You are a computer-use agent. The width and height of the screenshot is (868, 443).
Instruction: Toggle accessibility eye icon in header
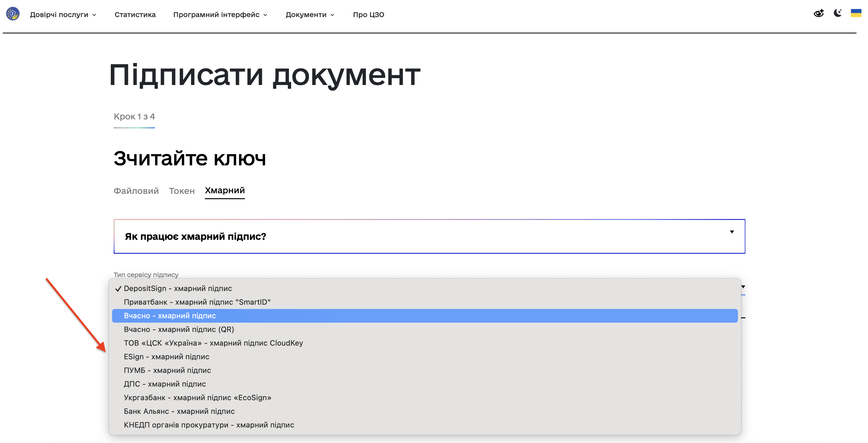point(818,13)
